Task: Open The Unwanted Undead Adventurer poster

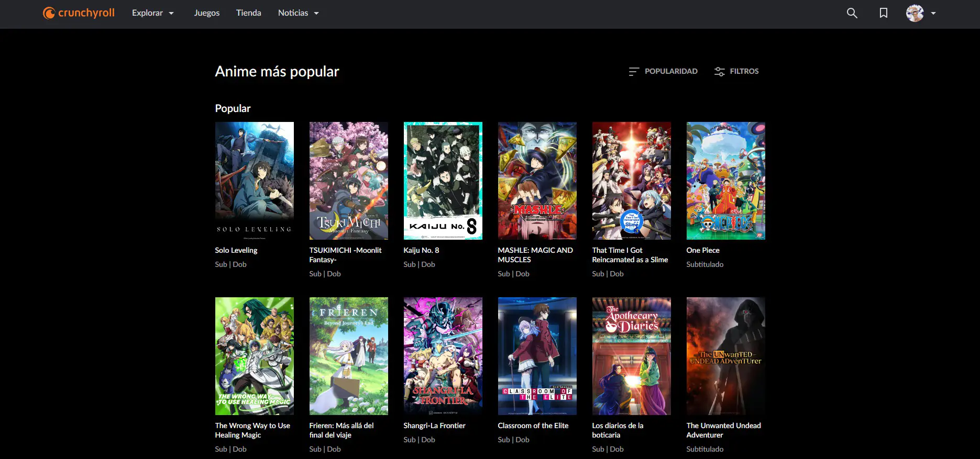Action: click(x=726, y=356)
